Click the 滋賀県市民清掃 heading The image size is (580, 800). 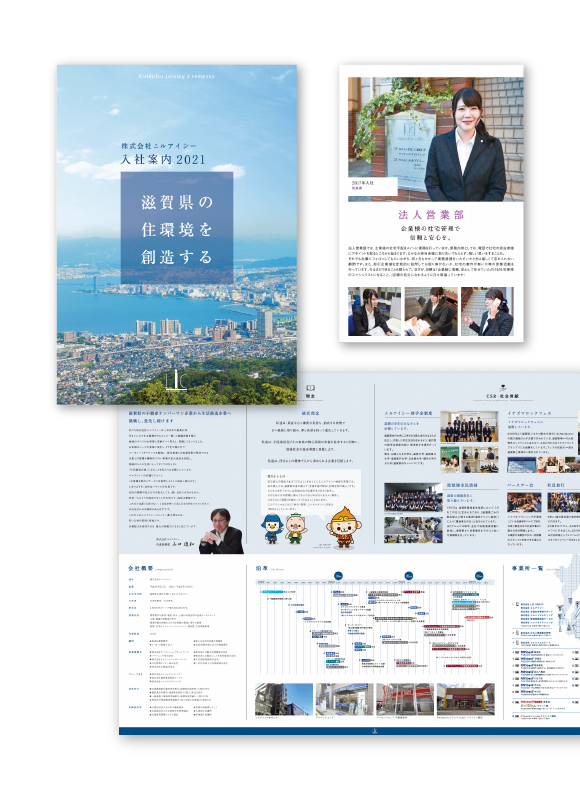click(x=462, y=485)
